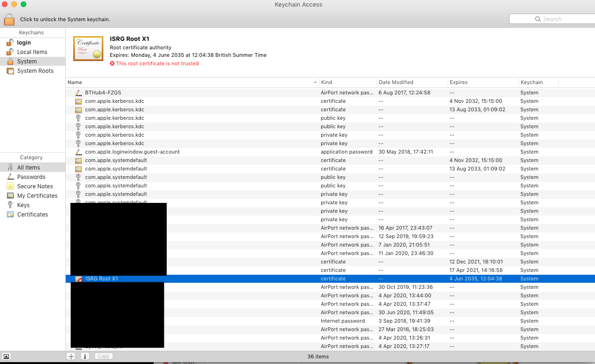The image size is (595, 364).
Task: Click the Copy button in the bottom bar
Action: [x=104, y=356]
